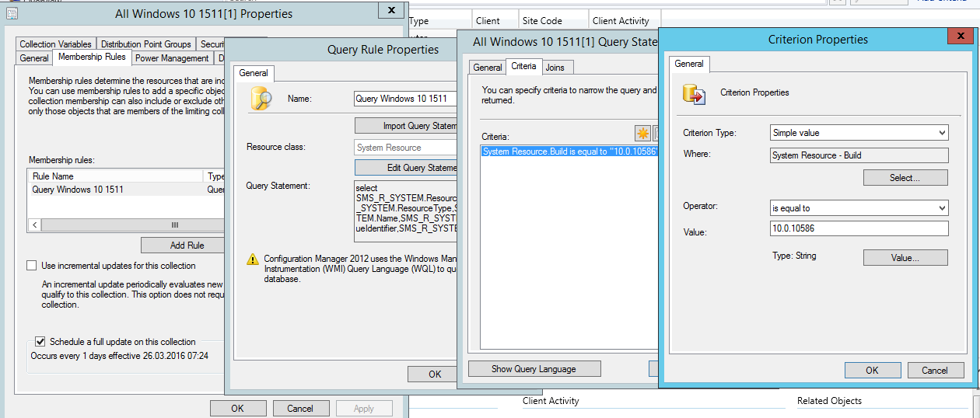Select Query Windows 10 1511 membership rule
The image size is (980, 418).
126,190
